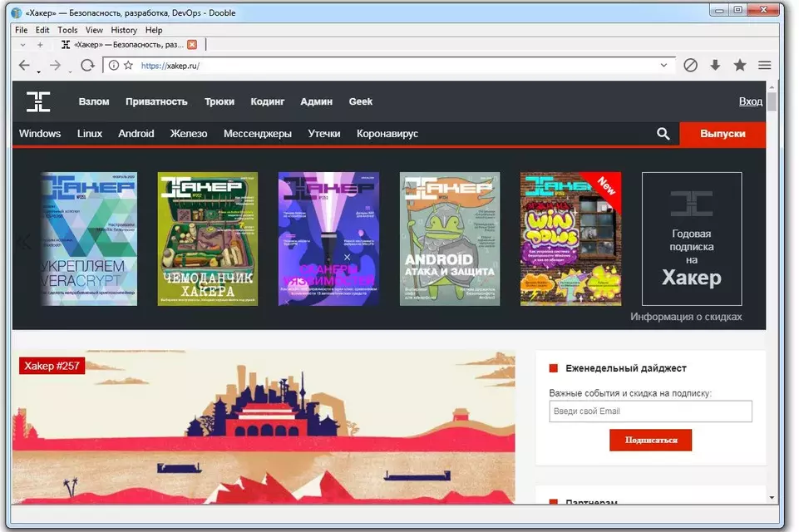799x532 pixels.
Task: Open the 'Годовая подписка на Хакер' box
Action: coord(692,239)
